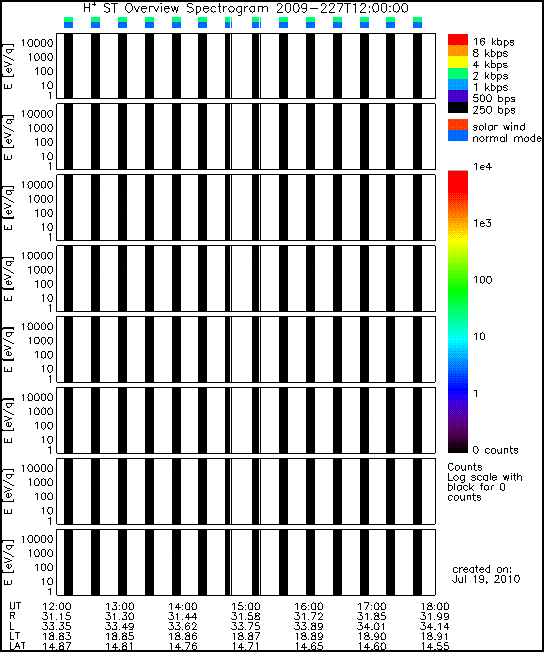This screenshot has height=652, width=544.
Task: Click the normal mode blue swatch
Action: (x=458, y=136)
